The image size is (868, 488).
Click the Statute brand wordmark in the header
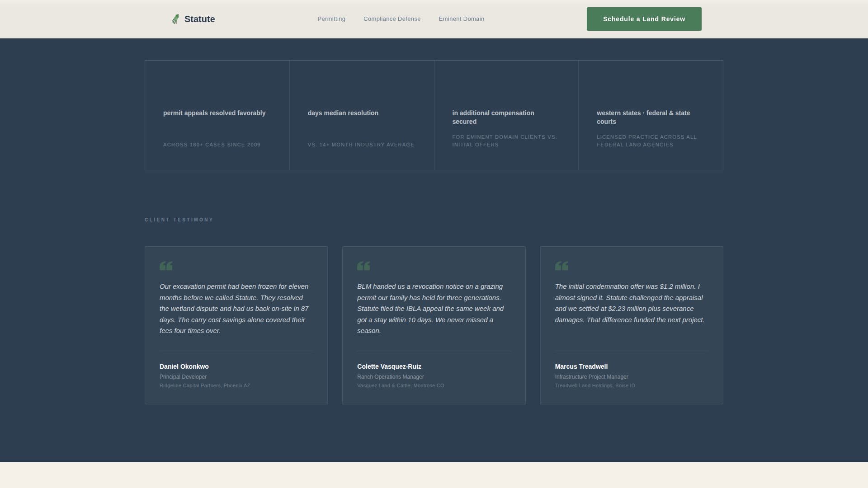199,19
